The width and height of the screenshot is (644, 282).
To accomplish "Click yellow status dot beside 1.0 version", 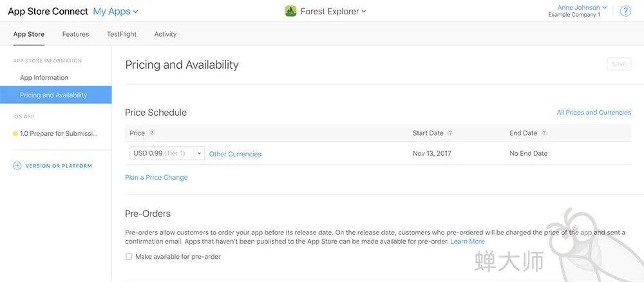I will [15, 134].
